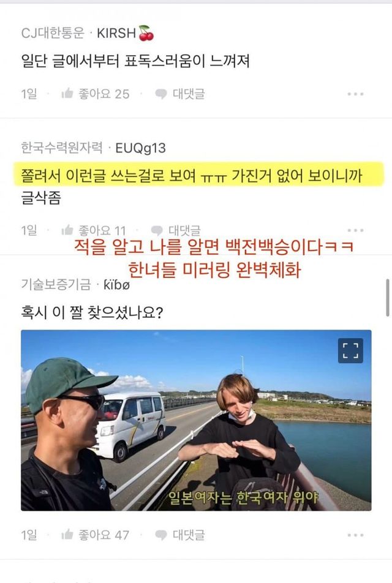Like the KIRSH comment with thumbs-up icon

67,93
